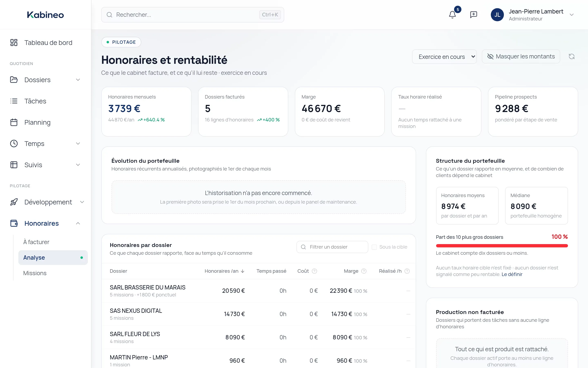The image size is (588, 368).
Task: Expand the Développement menu chevron
Action: [x=82, y=202]
